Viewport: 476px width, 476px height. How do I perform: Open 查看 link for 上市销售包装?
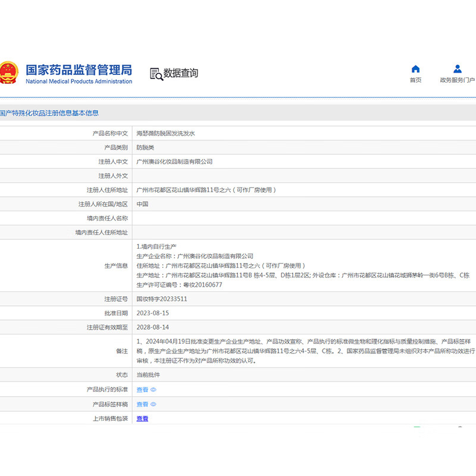[x=142, y=418]
